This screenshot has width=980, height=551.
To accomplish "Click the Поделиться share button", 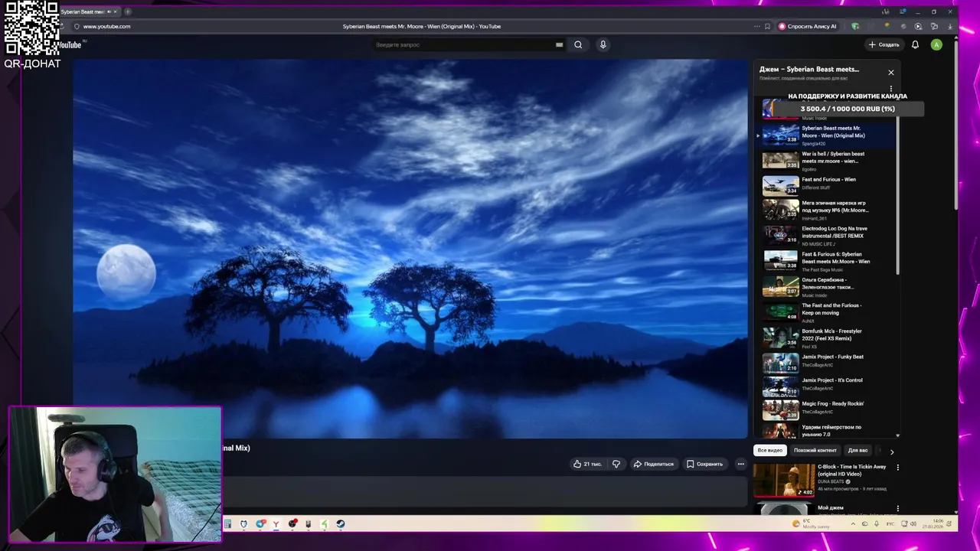I will [x=653, y=464].
